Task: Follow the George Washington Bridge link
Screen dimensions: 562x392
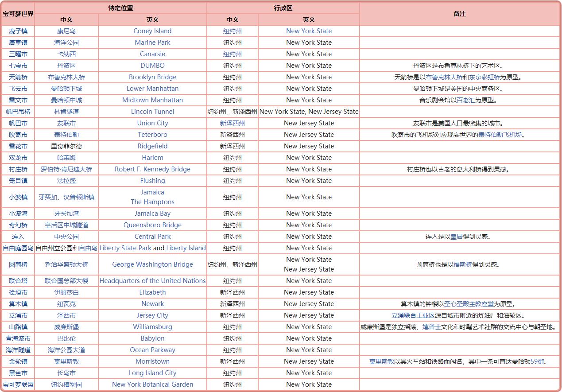Action: 152,264
